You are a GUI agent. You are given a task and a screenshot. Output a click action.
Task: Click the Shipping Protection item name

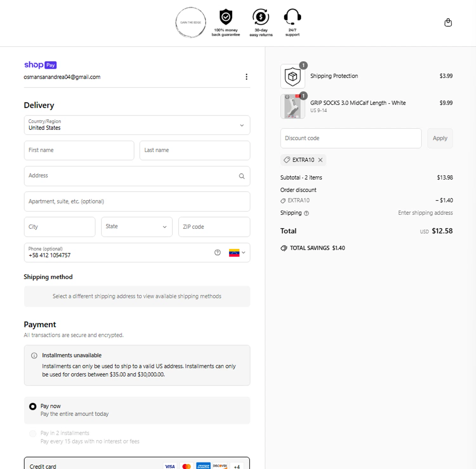click(334, 76)
